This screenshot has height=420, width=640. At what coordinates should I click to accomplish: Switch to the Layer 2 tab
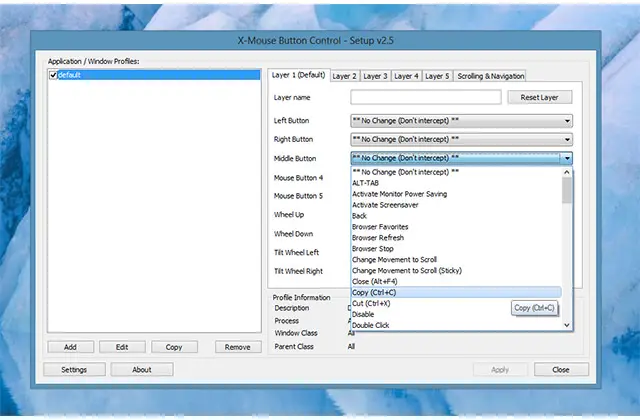[x=344, y=76]
